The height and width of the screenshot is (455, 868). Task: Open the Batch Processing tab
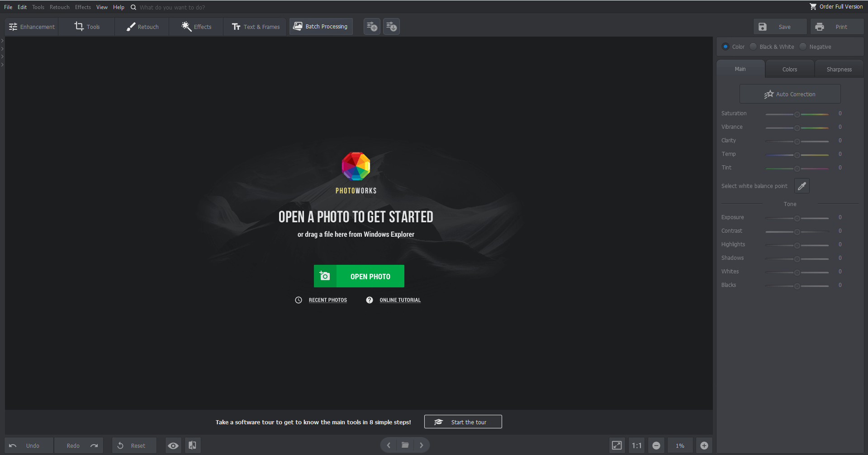point(321,27)
